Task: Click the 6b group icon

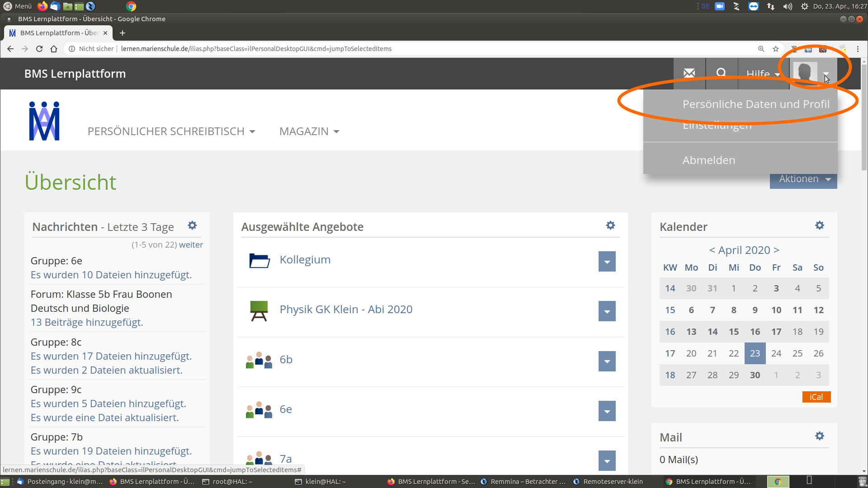Action: [x=259, y=360]
